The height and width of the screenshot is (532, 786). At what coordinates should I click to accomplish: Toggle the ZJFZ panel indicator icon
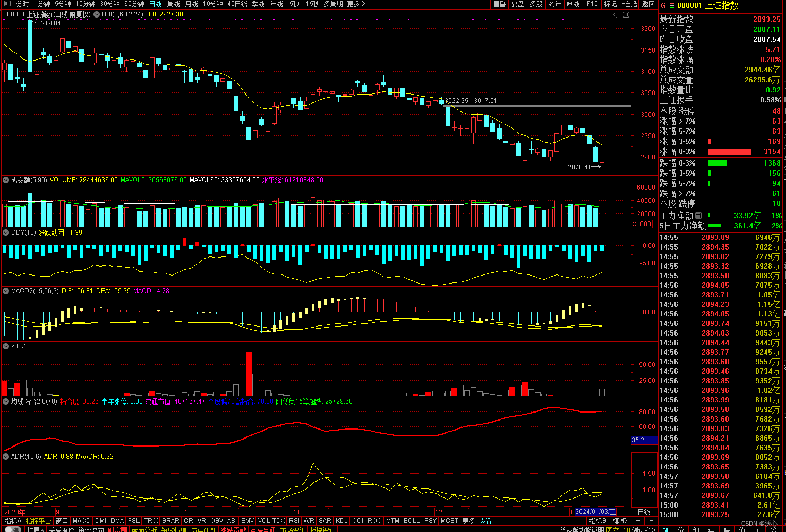[6, 346]
